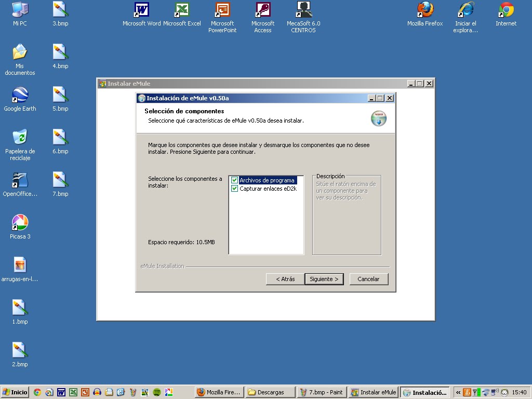Select the 'arrugas-en-l...' image file
The width and height of the screenshot is (532, 399).
pyautogui.click(x=20, y=270)
